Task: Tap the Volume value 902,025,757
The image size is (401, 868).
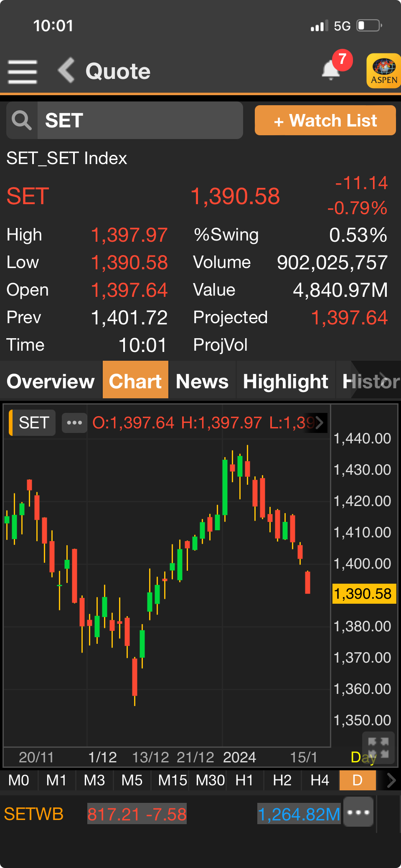Action: click(x=332, y=263)
